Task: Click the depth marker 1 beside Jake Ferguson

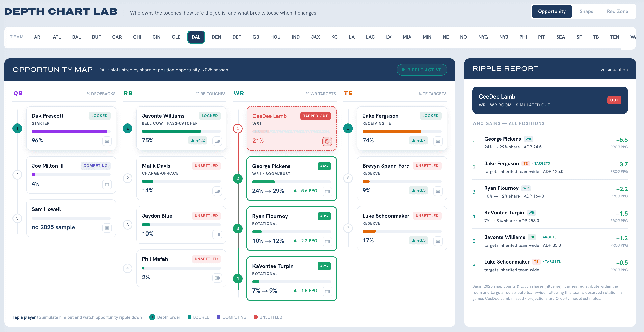Action: pos(348,128)
